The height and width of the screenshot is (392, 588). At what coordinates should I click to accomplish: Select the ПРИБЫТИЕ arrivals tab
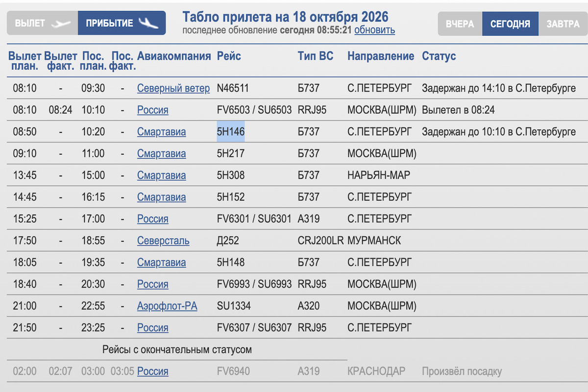[122, 23]
